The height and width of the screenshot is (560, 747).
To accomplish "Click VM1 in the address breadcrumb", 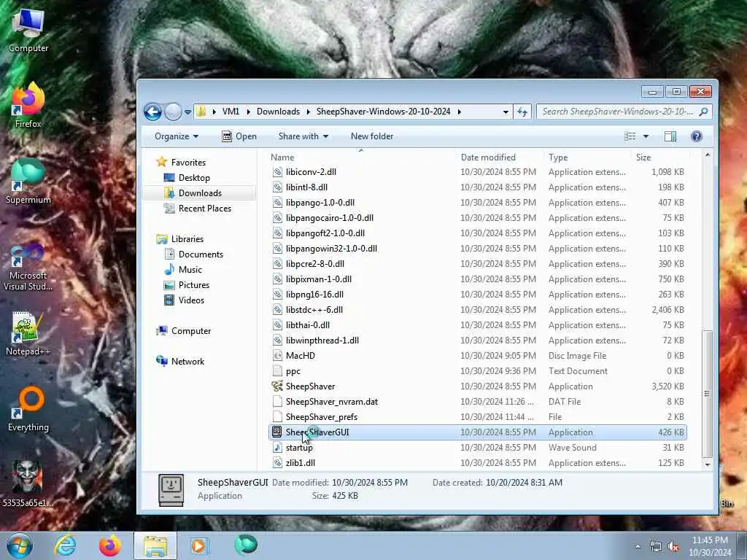I will tap(231, 112).
